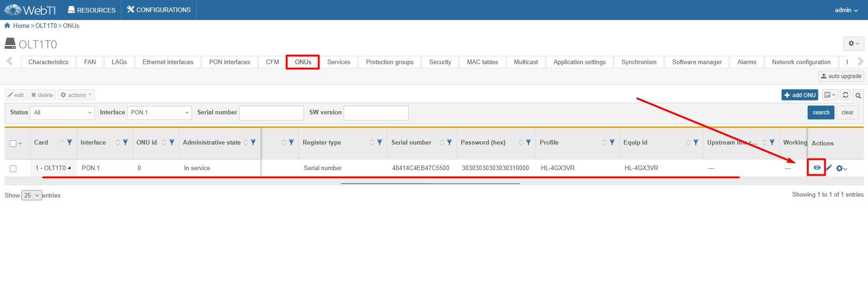Tick the checkbox for the 1 - OLT1T0 row
The width and height of the screenshot is (868, 291).
click(13, 168)
